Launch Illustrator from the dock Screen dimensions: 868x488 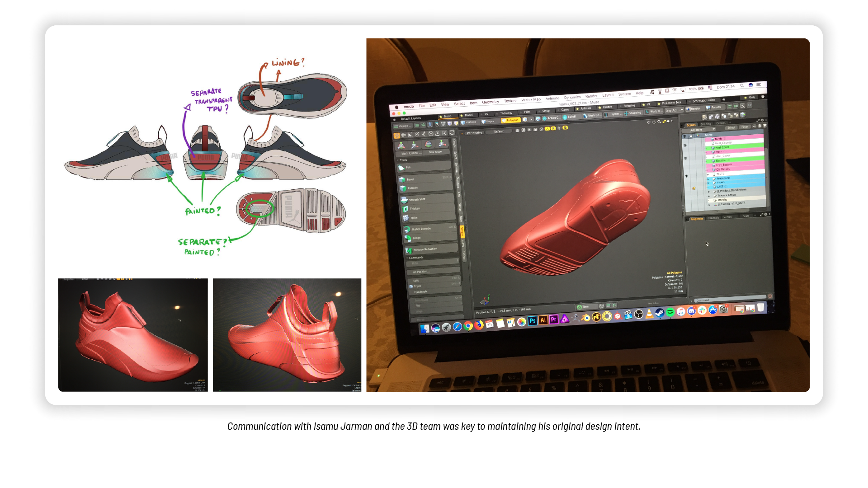click(x=543, y=320)
